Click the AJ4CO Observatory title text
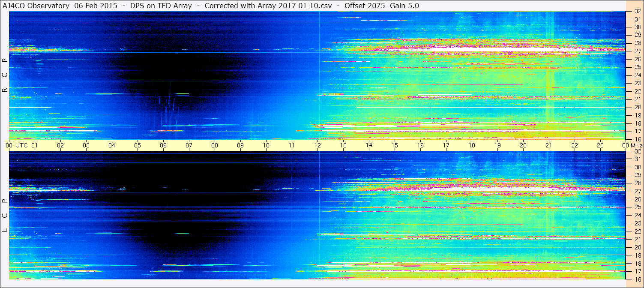 (x=36, y=6)
